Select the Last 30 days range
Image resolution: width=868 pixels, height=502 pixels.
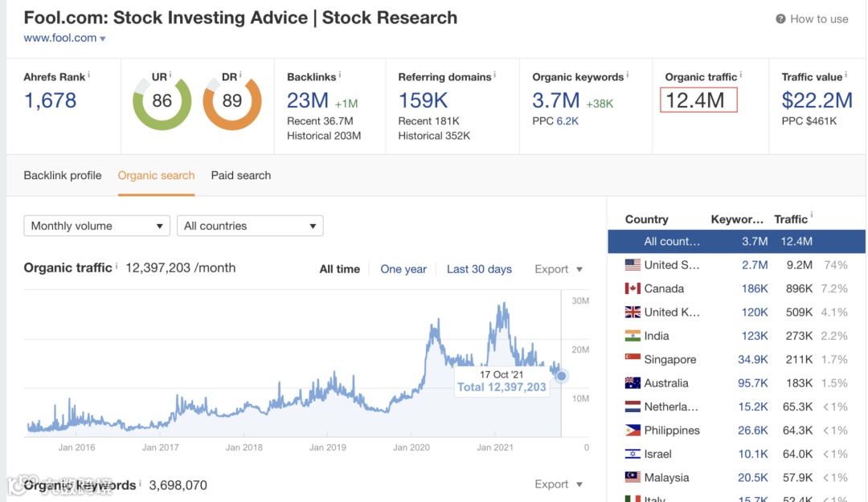click(479, 269)
